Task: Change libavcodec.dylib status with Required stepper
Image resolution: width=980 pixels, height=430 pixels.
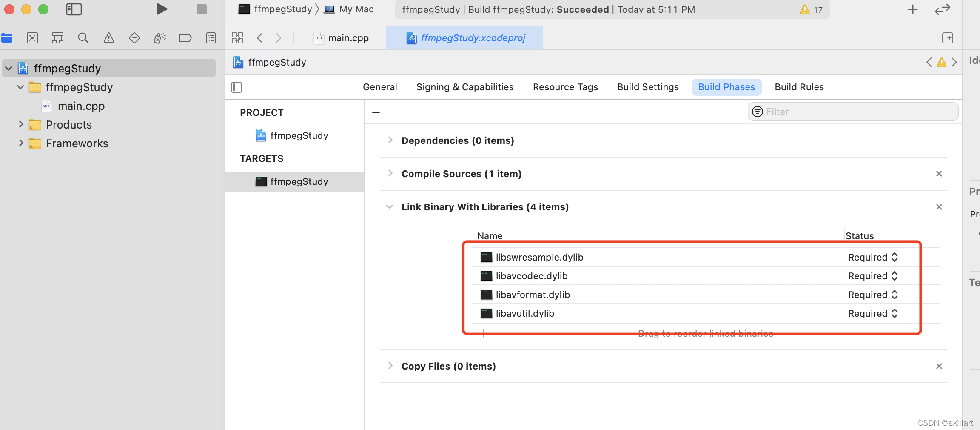Action: pos(894,276)
